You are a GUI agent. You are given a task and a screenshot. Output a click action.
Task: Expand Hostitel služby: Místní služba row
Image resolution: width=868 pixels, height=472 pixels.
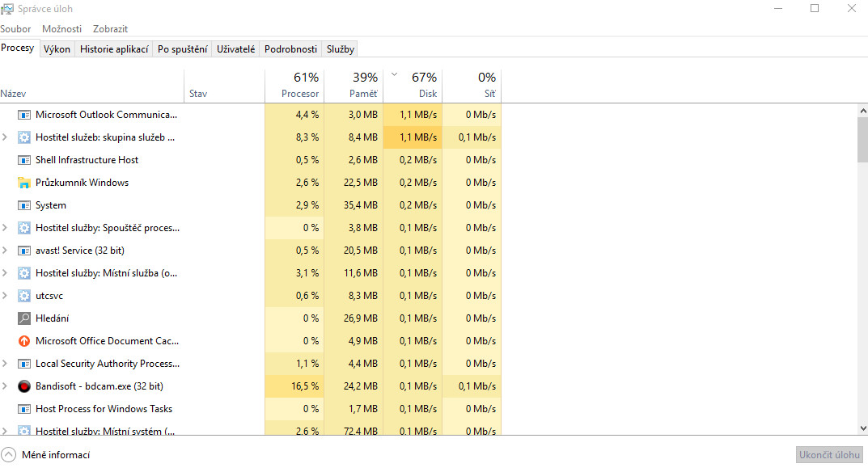point(5,273)
